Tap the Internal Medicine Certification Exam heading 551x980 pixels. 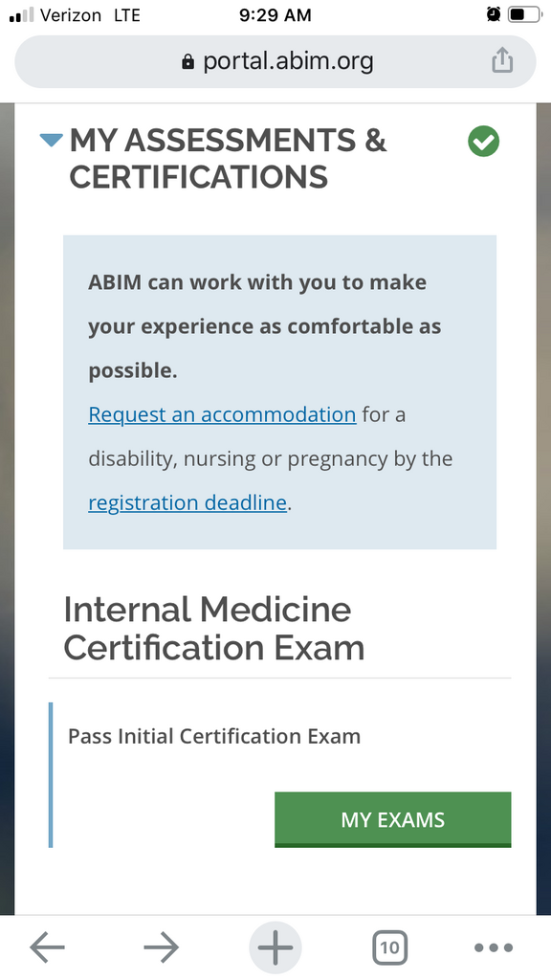213,628
